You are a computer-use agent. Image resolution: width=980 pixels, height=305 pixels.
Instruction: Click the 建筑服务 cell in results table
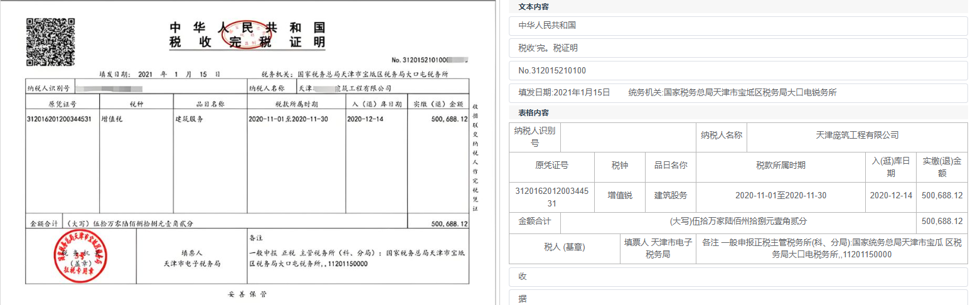tap(671, 196)
